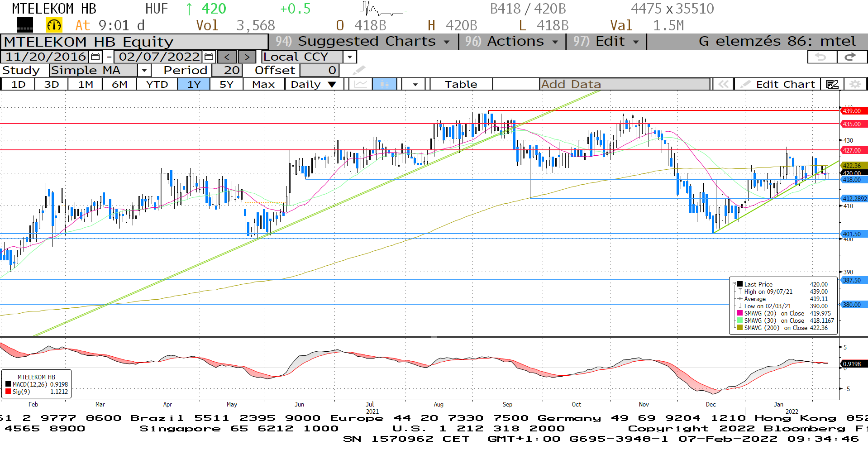The width and height of the screenshot is (868, 464).
Task: Click the 412.2892 blue price label
Action: pyautogui.click(x=854, y=199)
